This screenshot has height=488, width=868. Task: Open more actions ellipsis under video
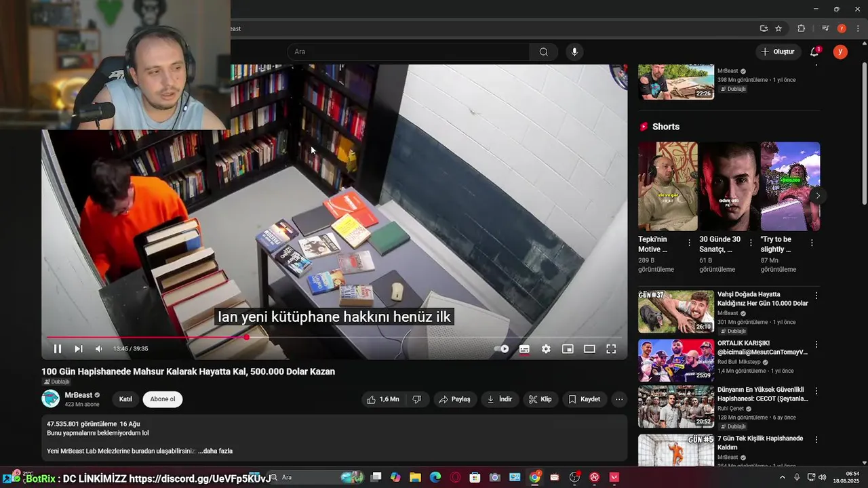tap(619, 399)
